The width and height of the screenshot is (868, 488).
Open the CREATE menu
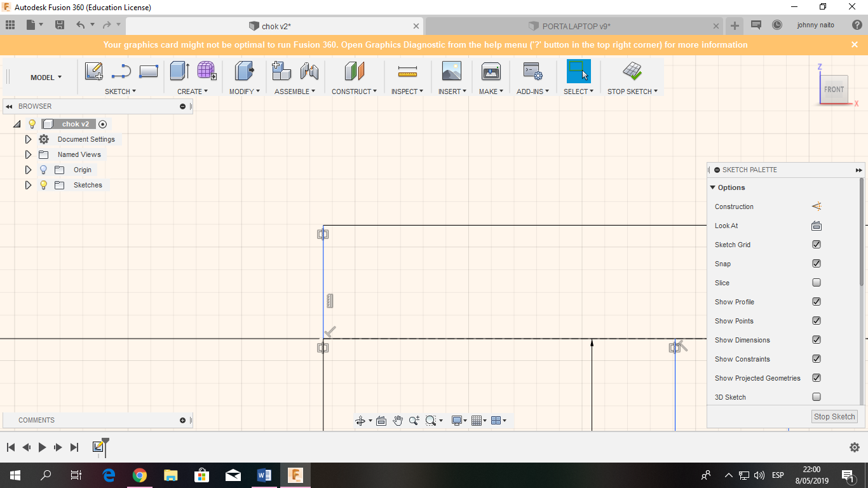pos(193,91)
